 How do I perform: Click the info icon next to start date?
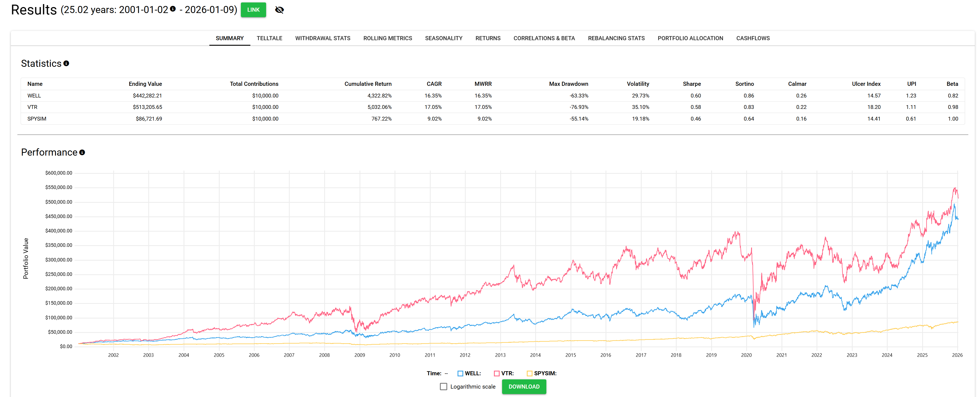coord(173,9)
